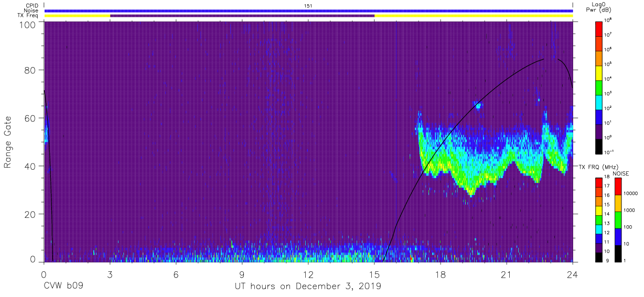Click the CPID label at top left

click(x=33, y=6)
